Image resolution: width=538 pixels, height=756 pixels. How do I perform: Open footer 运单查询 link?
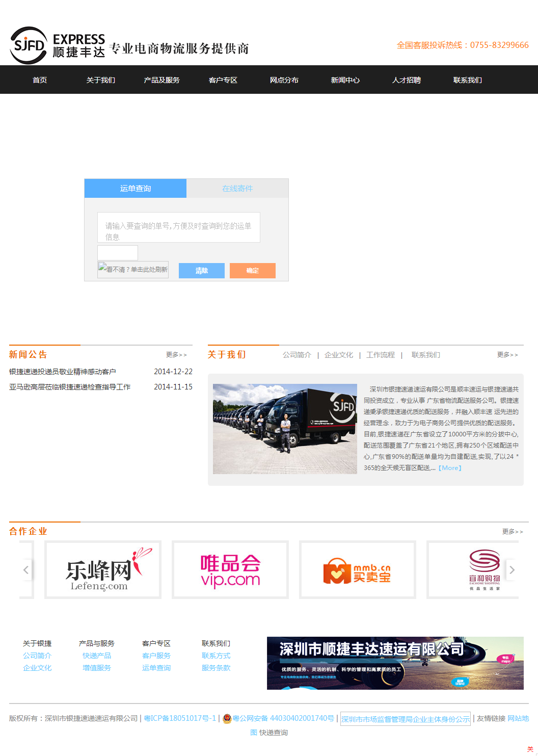pyautogui.click(x=156, y=668)
